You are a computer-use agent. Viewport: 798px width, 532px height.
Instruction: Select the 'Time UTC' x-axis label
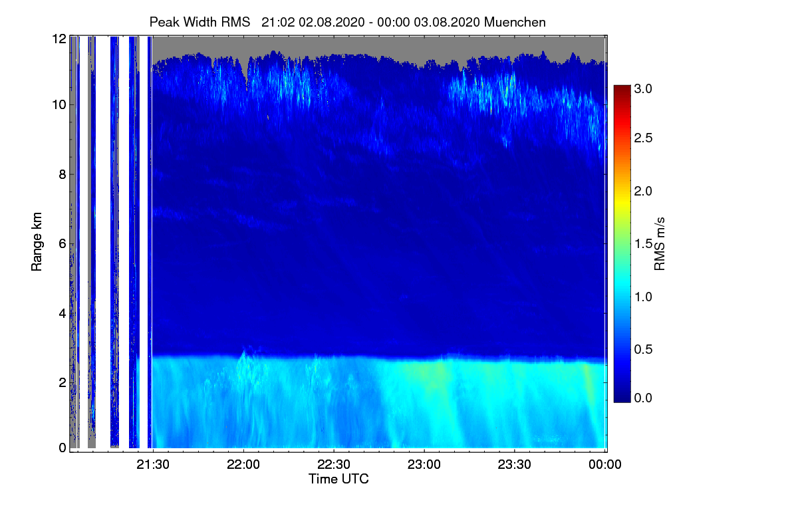click(x=338, y=479)
